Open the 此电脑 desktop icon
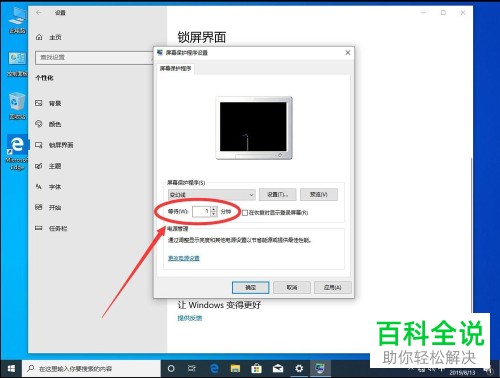The height and width of the screenshot is (378, 500). coord(17,20)
